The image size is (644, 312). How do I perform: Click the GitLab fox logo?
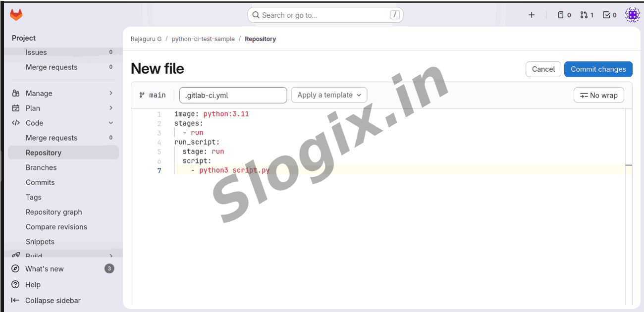coord(16,15)
